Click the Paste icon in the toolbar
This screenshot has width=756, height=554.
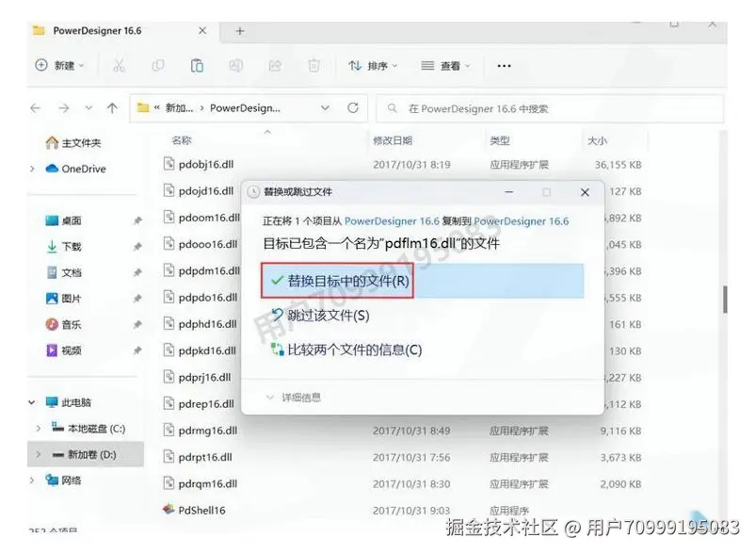point(197,65)
